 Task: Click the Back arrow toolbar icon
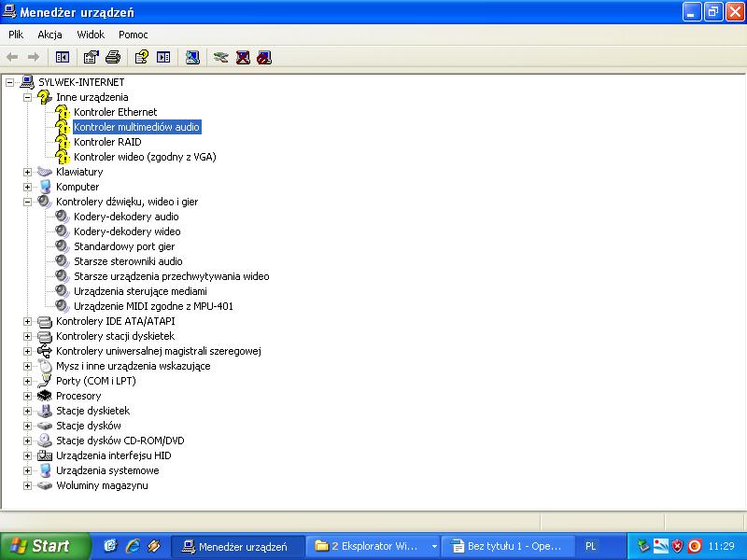[12, 58]
